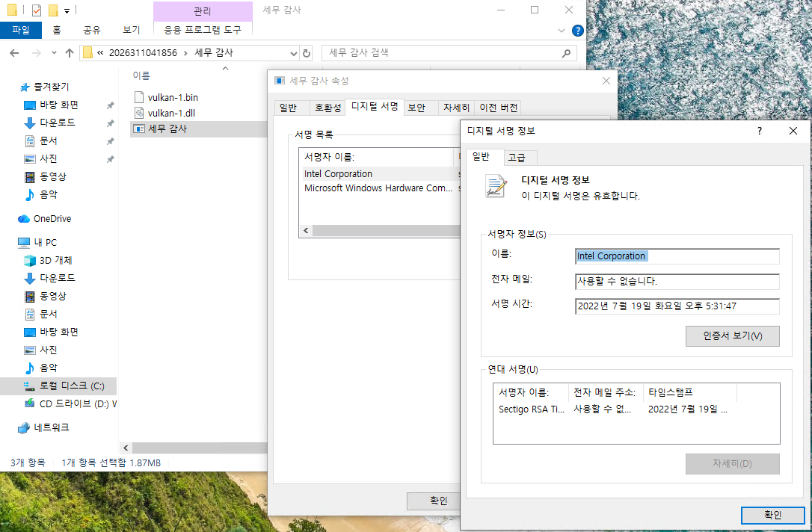Click 확인 in digital signature info dialog
Image resolution: width=812 pixels, height=532 pixels.
click(772, 515)
